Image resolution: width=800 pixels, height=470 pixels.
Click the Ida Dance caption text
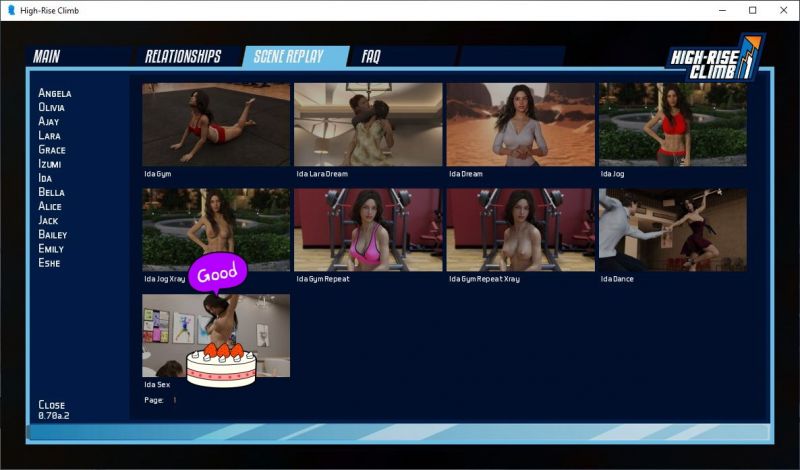[x=617, y=279]
